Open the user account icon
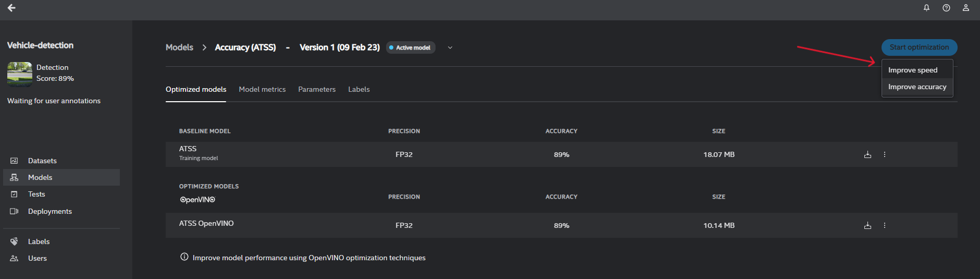Image resolution: width=980 pixels, height=279 pixels. click(x=965, y=8)
